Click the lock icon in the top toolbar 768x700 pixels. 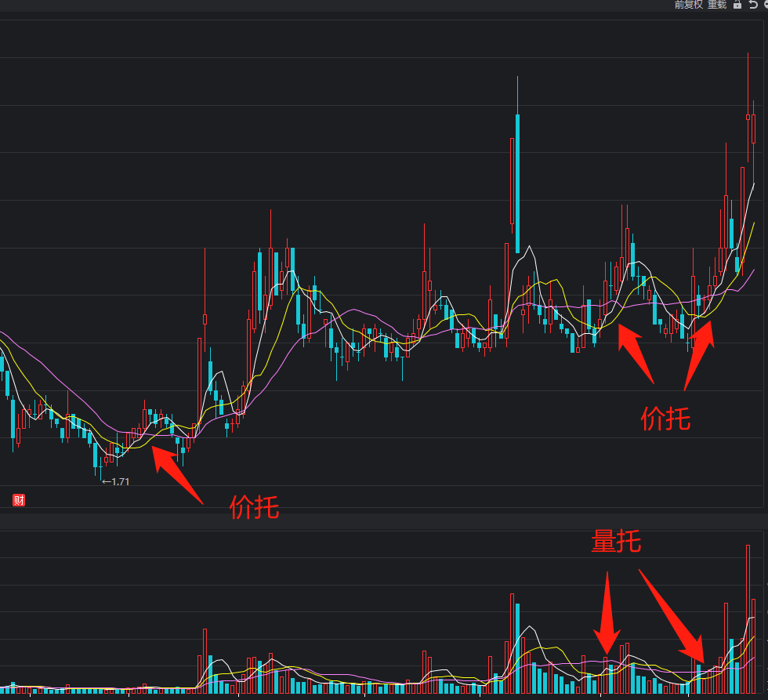tap(737, 5)
